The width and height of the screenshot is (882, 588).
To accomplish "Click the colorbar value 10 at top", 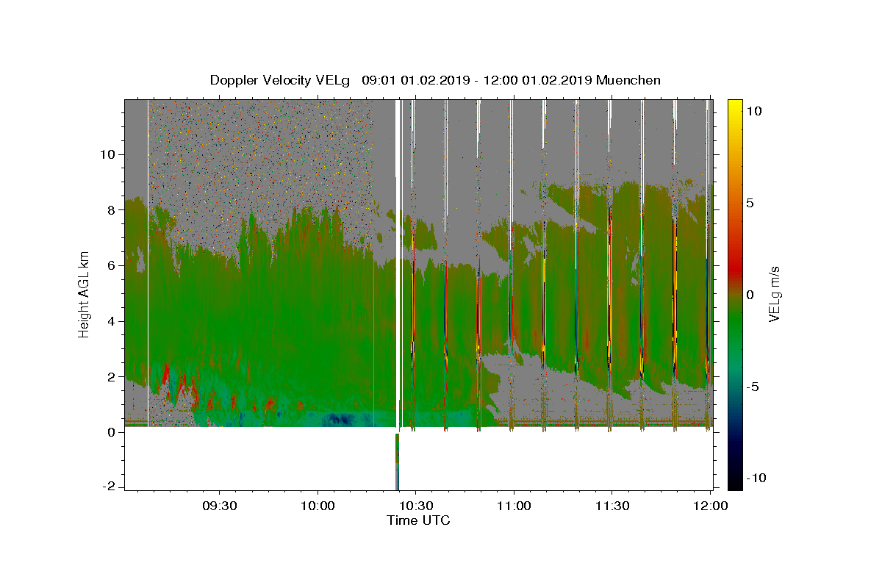I will 754,110.
